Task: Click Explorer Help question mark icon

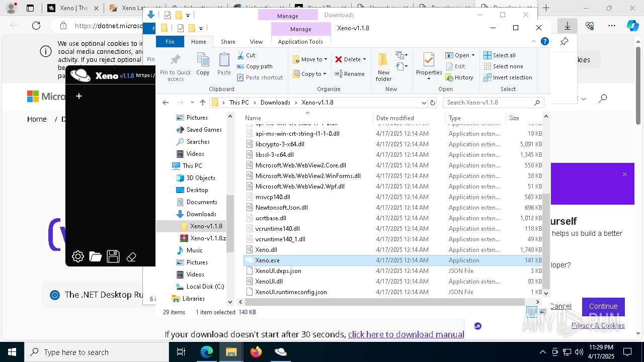Action: tap(544, 42)
